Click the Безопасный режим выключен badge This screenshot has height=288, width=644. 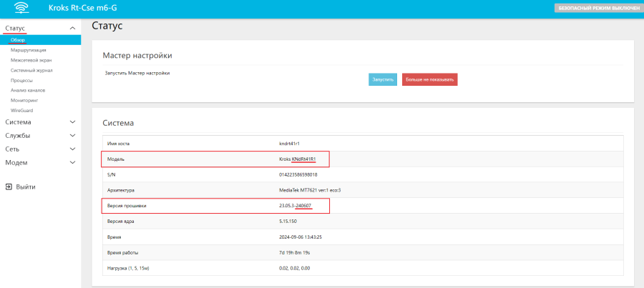tap(597, 8)
